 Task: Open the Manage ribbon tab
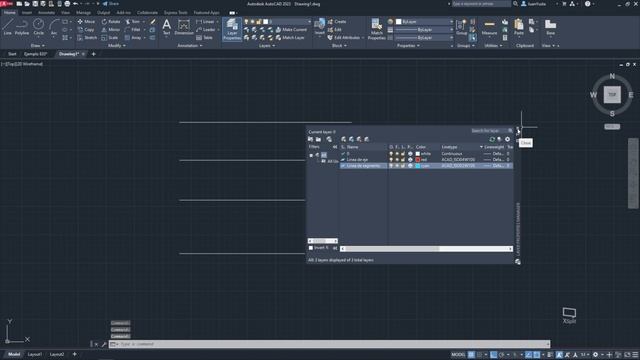pyautogui.click(x=83, y=13)
